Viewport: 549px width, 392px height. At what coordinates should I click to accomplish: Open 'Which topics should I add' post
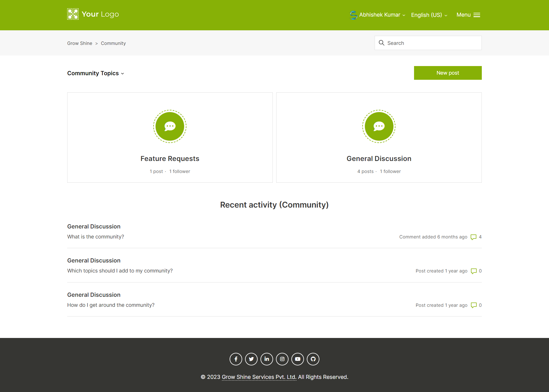[120, 271]
